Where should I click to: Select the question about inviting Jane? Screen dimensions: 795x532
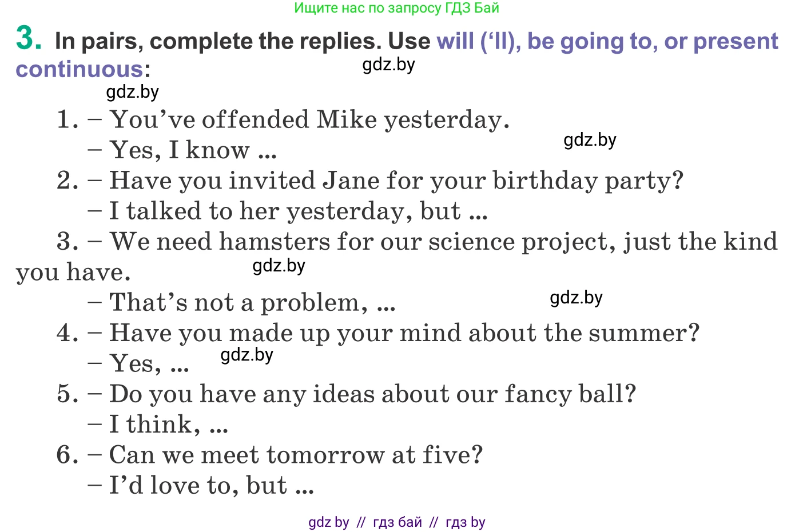[396, 181]
